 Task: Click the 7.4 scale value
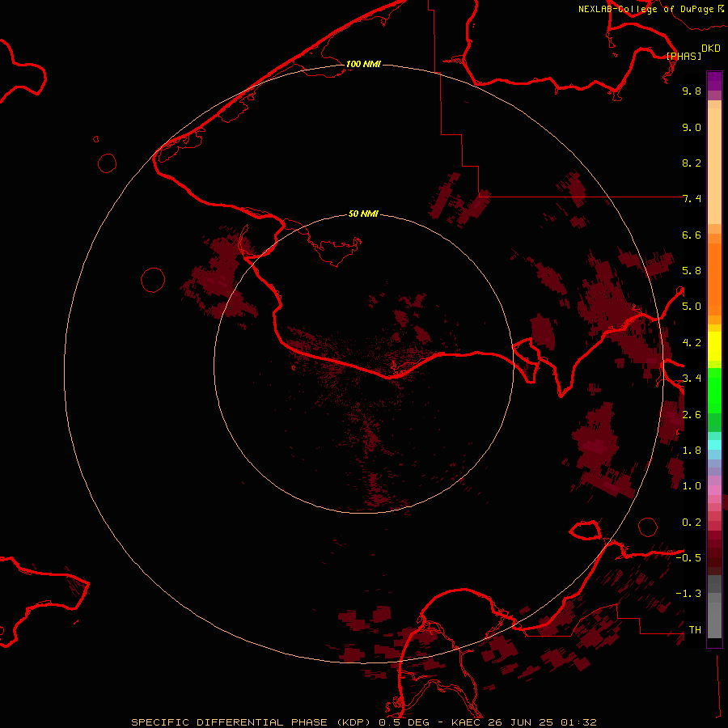pos(692,199)
